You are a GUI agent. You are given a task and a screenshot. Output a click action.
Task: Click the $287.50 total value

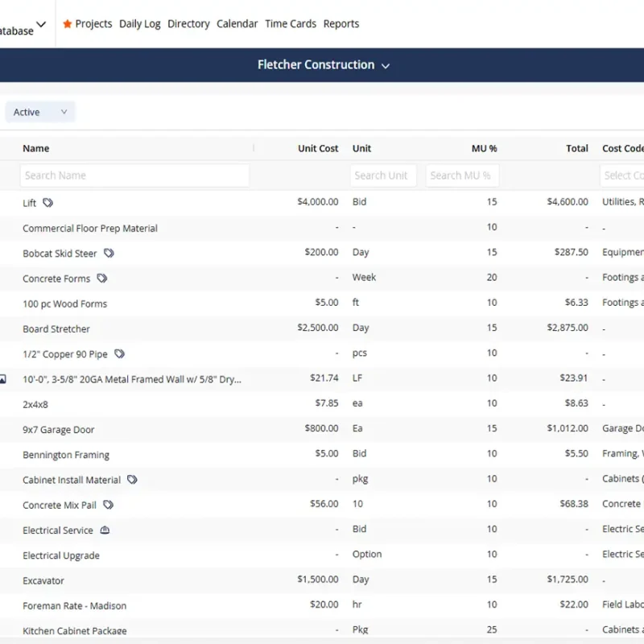572,252
